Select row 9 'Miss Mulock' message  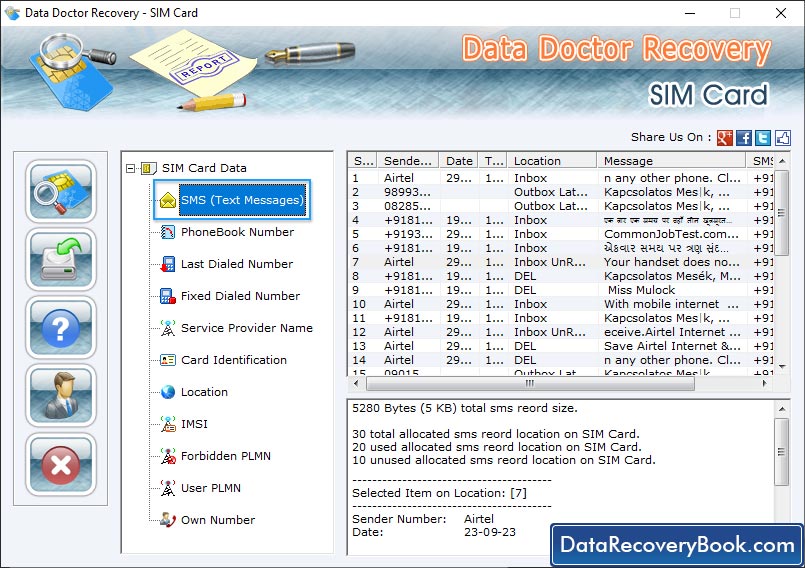(561, 290)
